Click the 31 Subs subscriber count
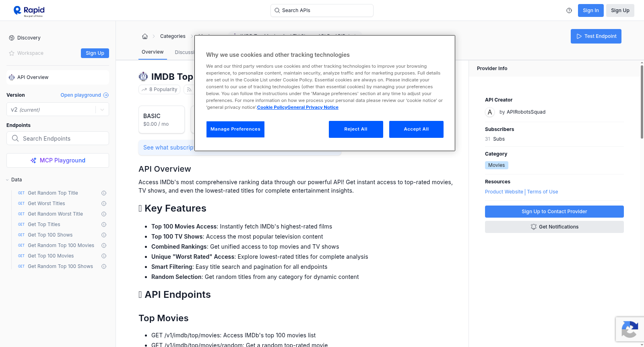Viewport: 644px width, 347px height. [495, 139]
